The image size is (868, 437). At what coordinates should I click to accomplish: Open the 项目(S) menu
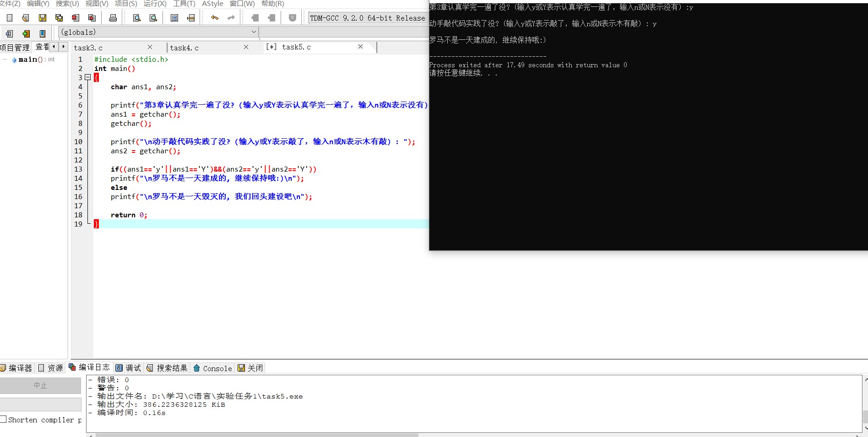coord(126,4)
